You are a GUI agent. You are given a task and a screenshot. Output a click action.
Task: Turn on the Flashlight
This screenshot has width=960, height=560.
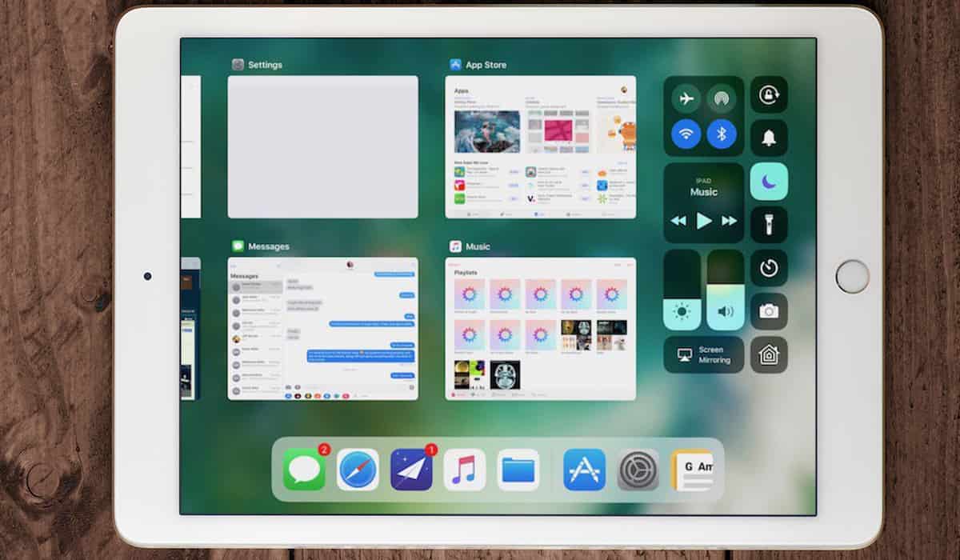coord(769,225)
